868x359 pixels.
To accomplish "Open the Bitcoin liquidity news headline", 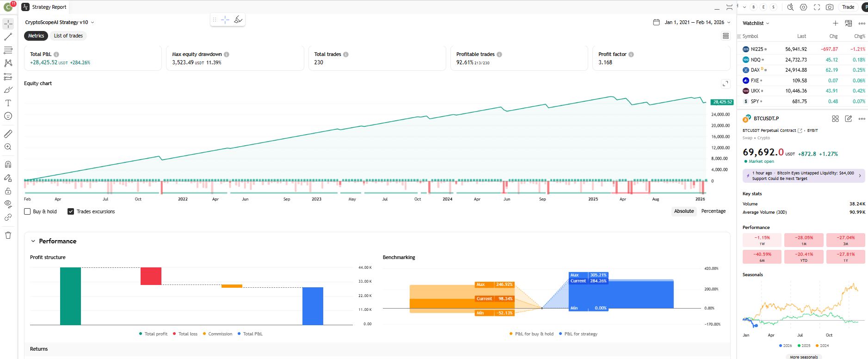I will [x=803, y=176].
